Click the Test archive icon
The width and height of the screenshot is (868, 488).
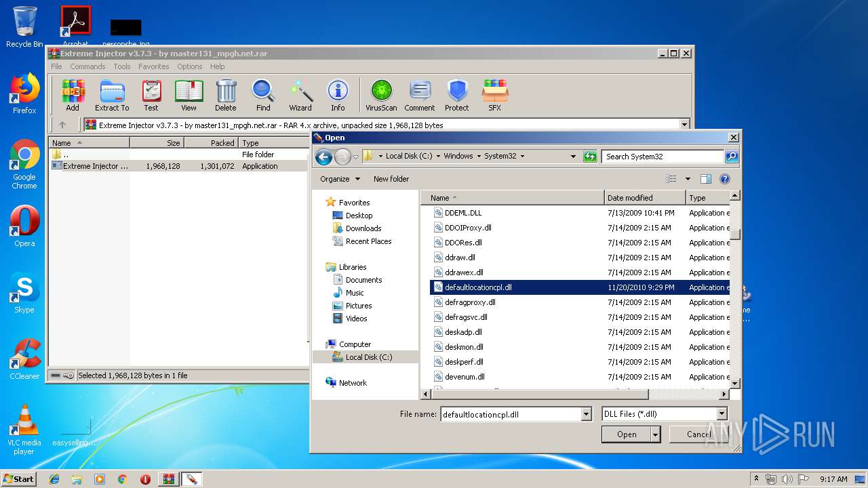tap(151, 95)
